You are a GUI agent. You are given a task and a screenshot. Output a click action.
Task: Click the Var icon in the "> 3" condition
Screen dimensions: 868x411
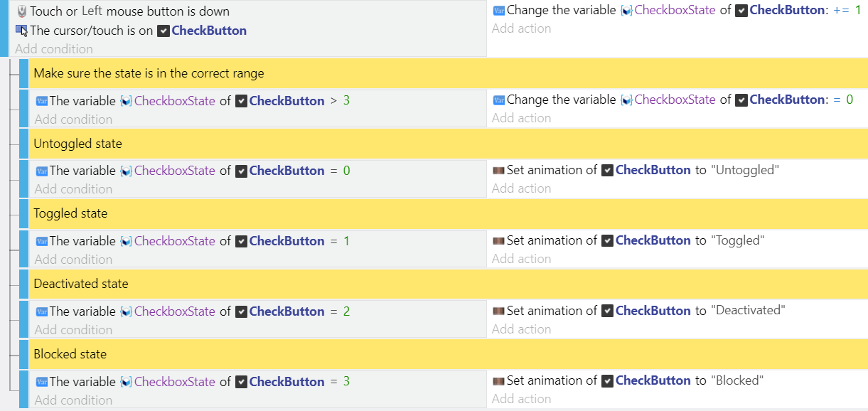point(41,100)
